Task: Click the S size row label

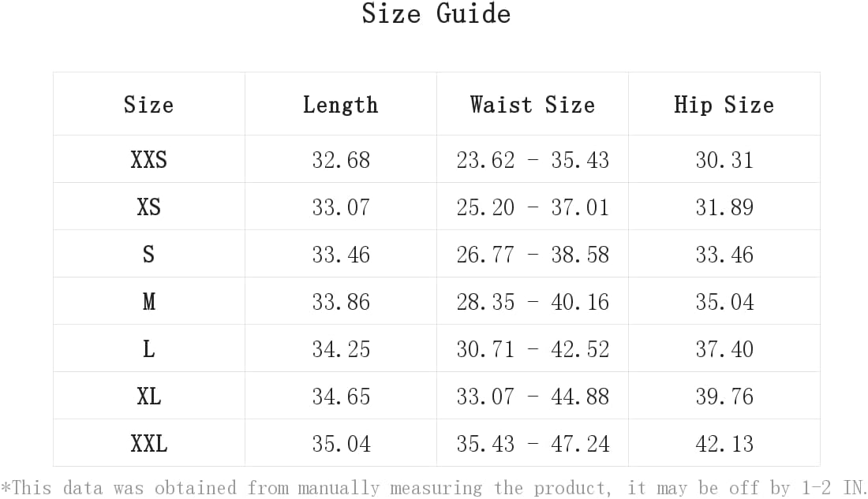Action: [148, 255]
